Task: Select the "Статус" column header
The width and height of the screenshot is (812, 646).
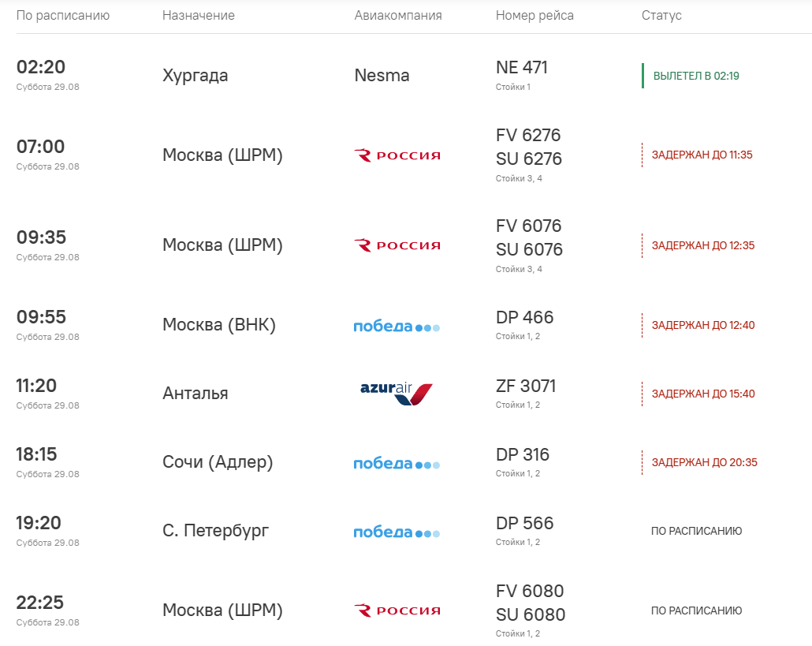Action: pyautogui.click(x=661, y=16)
